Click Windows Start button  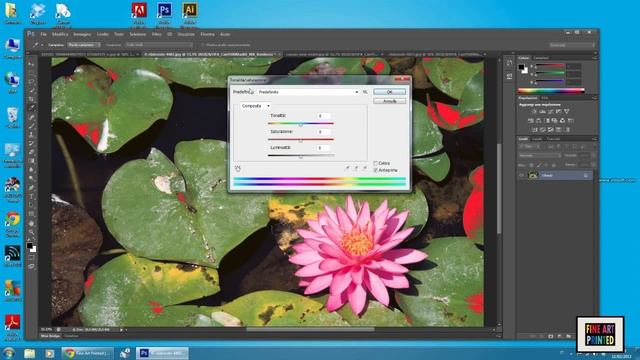[x=9, y=353]
